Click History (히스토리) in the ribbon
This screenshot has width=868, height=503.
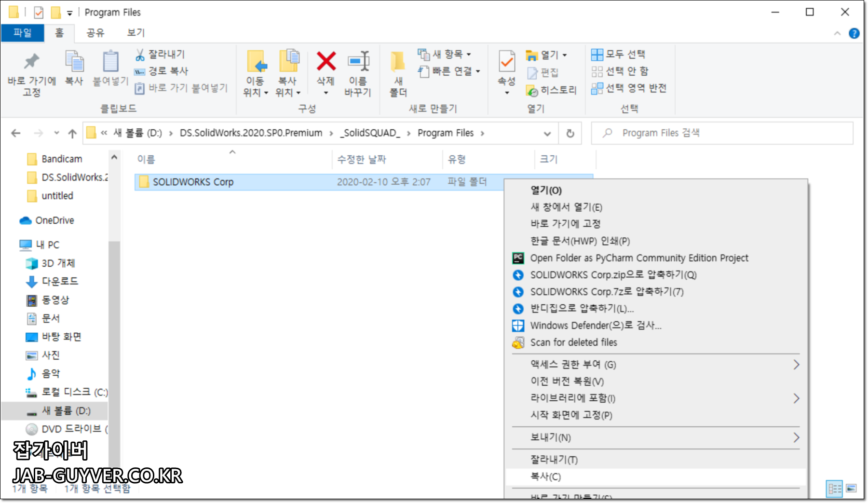point(552,90)
